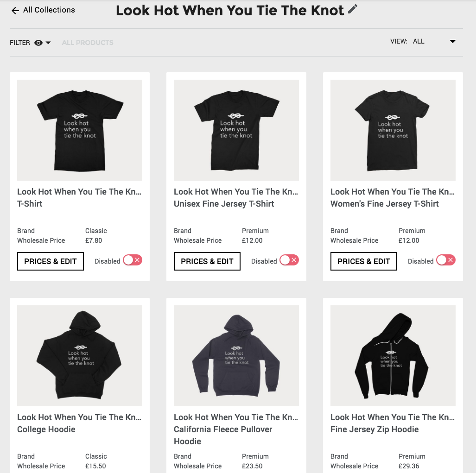Click the Women's Fine Jersey T-Shirt image
The height and width of the screenshot is (473, 476).
coord(393,130)
